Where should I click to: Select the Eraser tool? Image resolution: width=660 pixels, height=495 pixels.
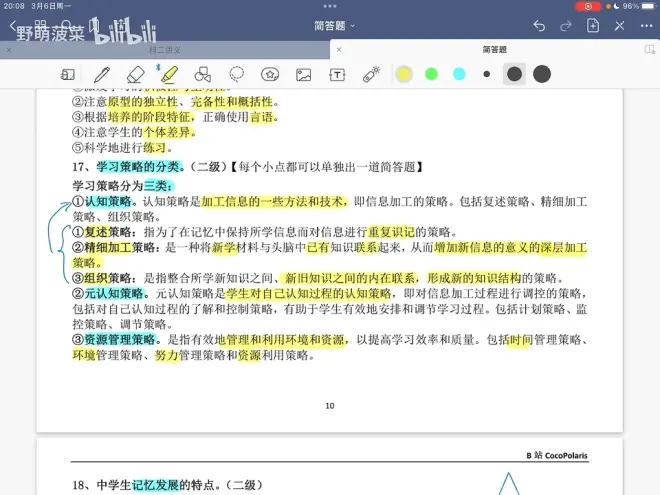[x=136, y=74]
